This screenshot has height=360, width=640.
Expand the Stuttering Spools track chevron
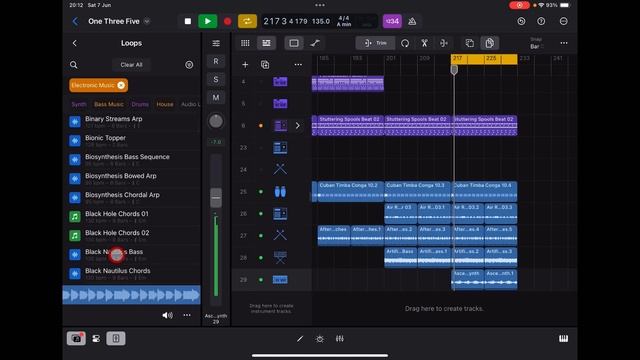(x=298, y=126)
